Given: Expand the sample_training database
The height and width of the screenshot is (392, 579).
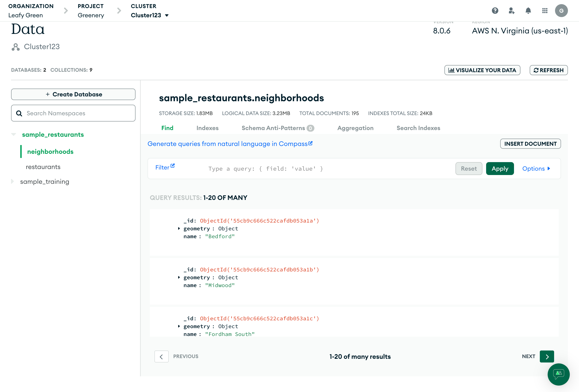Looking at the screenshot, I should coord(12,181).
